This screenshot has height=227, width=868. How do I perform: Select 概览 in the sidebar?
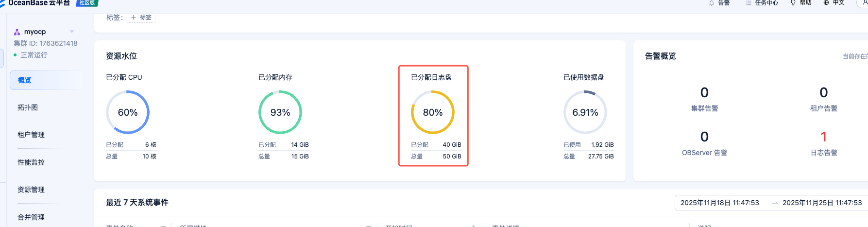(25, 80)
